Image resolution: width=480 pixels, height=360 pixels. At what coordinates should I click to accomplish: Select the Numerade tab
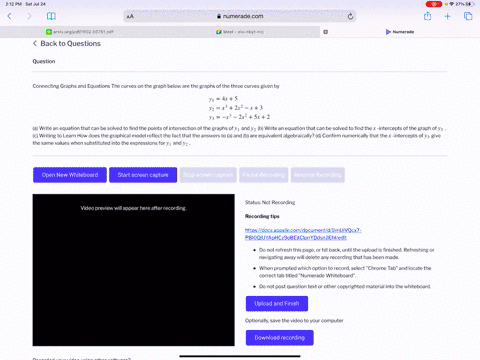pos(400,32)
